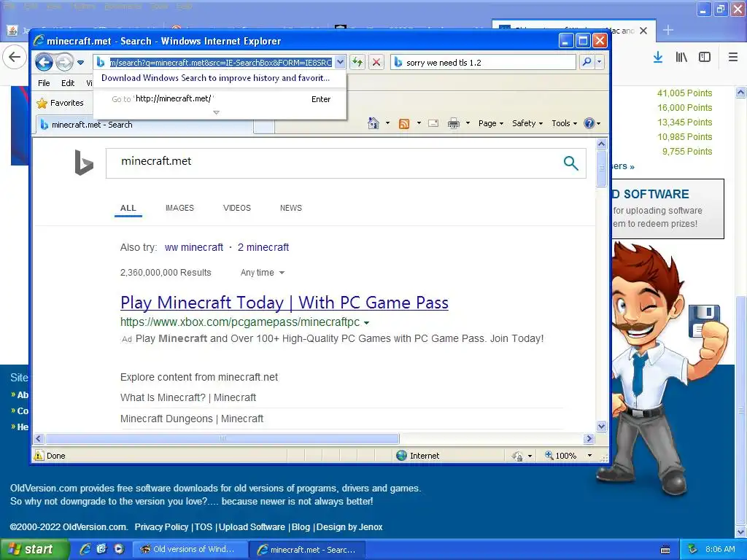Click the red X Stop loading button
This screenshot has height=560, width=747.
(376, 62)
